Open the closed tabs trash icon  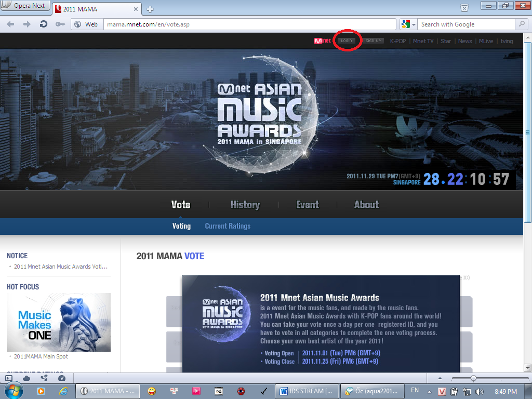464,8
